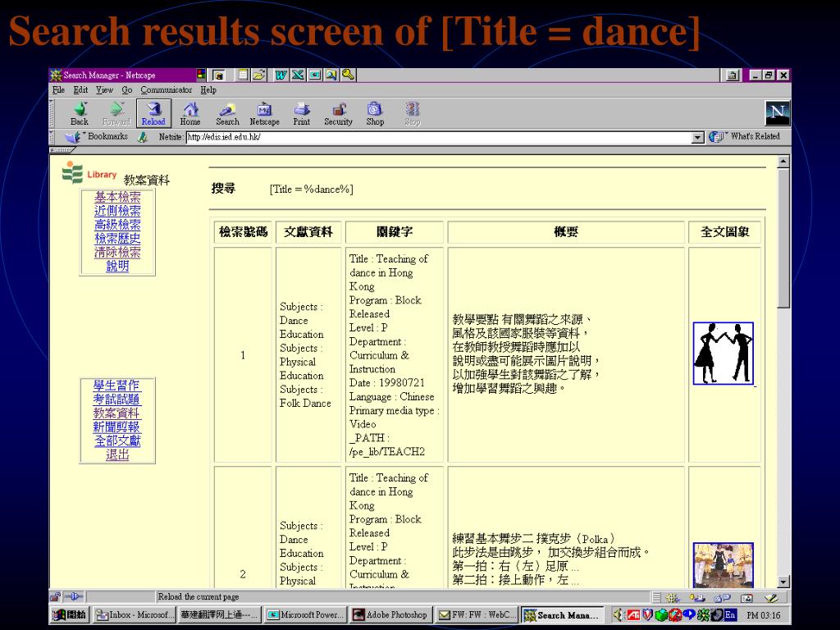Click the [Title = %dance%] search text
The height and width of the screenshot is (630, 840).
pos(311,189)
